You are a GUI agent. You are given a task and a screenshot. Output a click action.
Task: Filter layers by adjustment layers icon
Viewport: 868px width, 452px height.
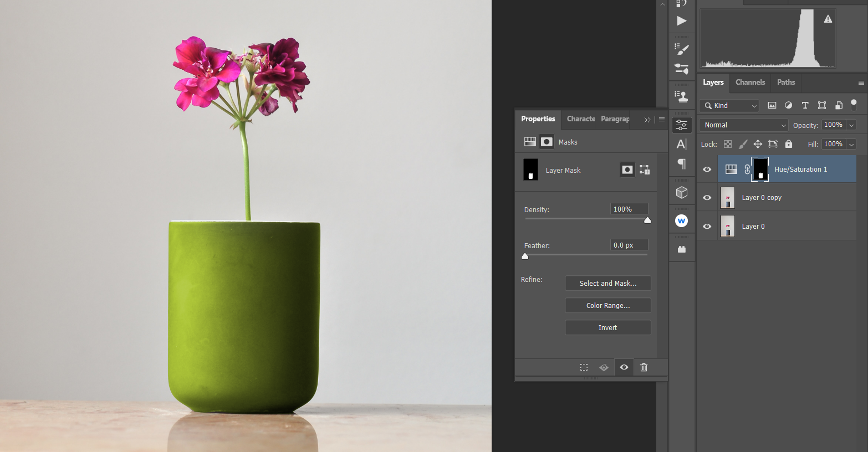[789, 105]
